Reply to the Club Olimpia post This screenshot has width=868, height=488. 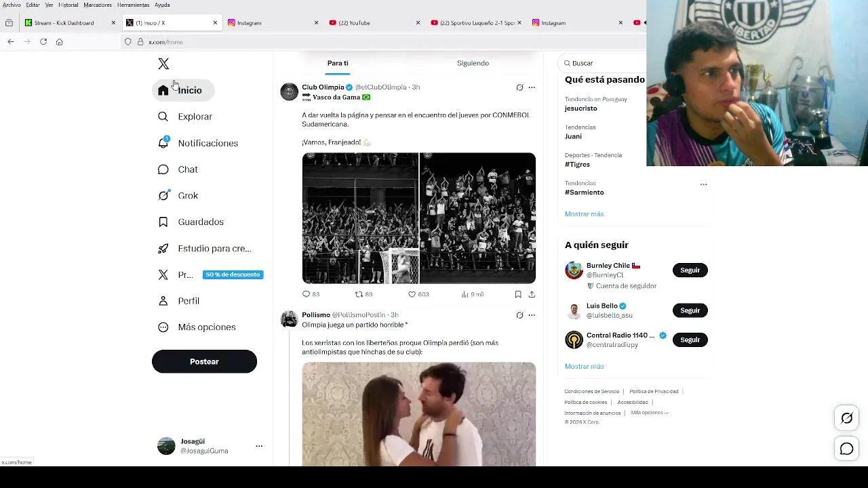tap(311, 294)
